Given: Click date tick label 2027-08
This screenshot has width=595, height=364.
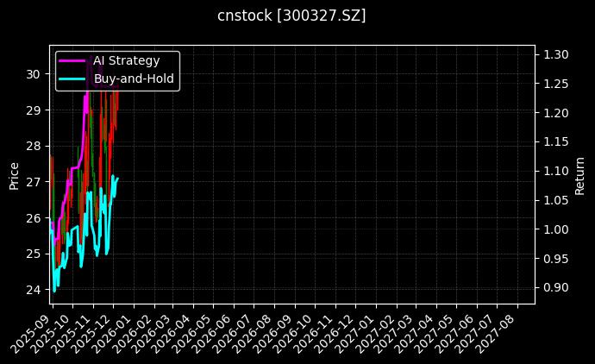Looking at the screenshot, I should (x=496, y=333).
